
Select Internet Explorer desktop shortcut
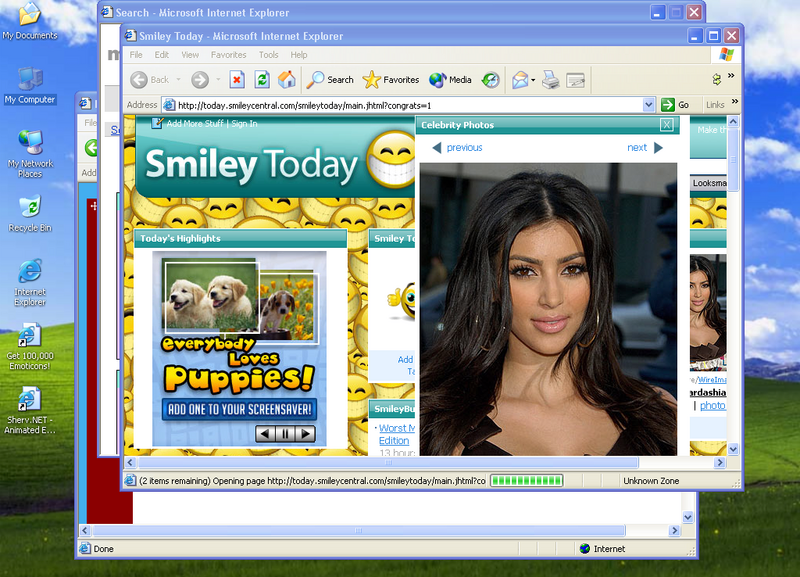[x=30, y=283]
